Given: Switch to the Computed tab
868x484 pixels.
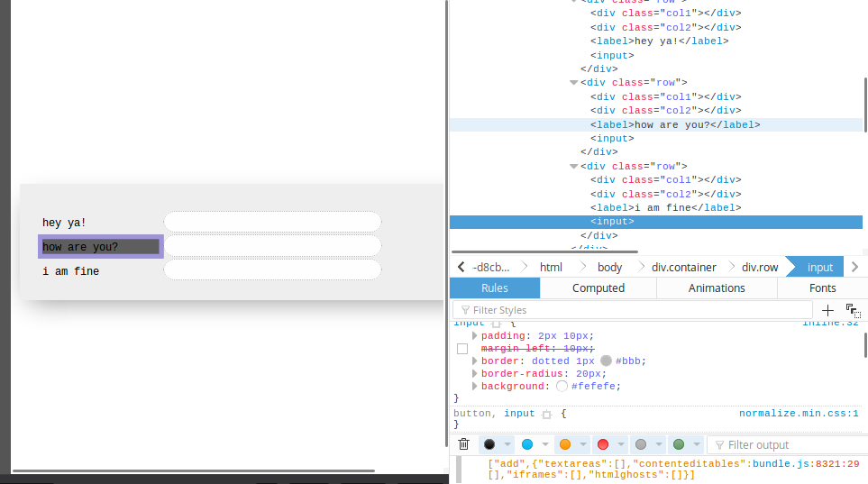Looking at the screenshot, I should (598, 288).
